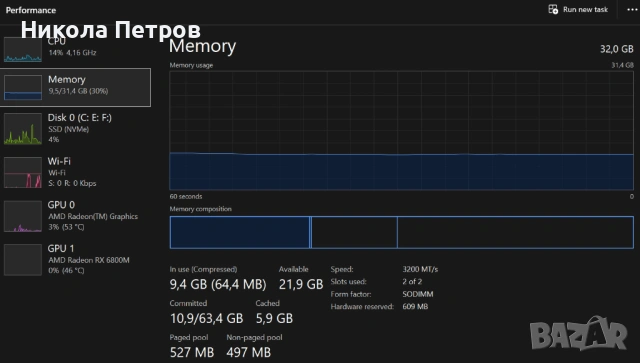This screenshot has height=363, width=640.
Task: Click the Available label
Action: click(x=293, y=269)
